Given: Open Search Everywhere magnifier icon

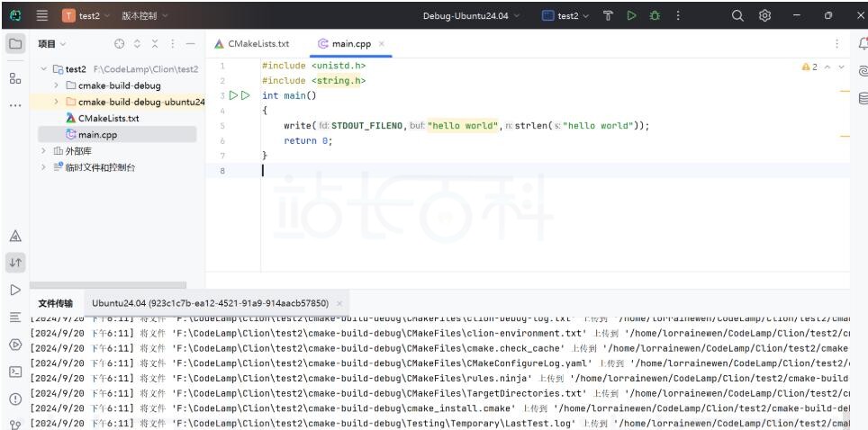Looking at the screenshot, I should [x=737, y=15].
